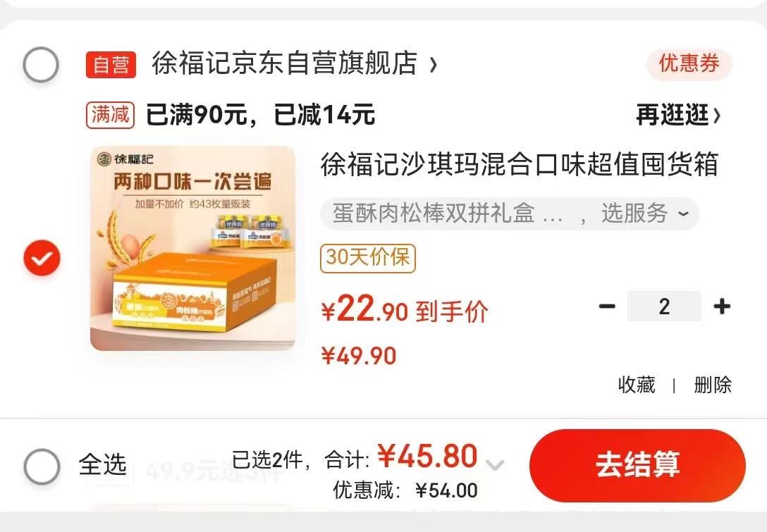Uncheck the selected 沙琪玛 product item
This screenshot has height=532, width=767.
(x=42, y=258)
